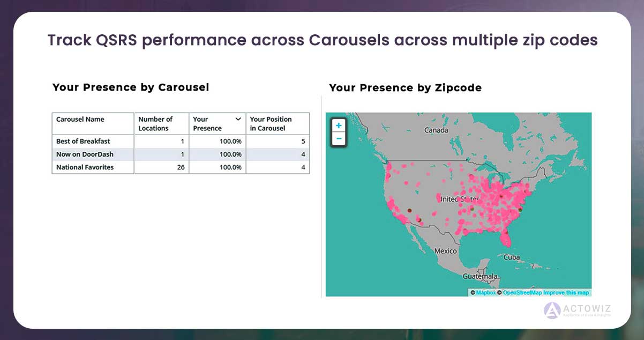This screenshot has width=644, height=340.
Task: Click the Cuba label on map
Action: coord(512,257)
